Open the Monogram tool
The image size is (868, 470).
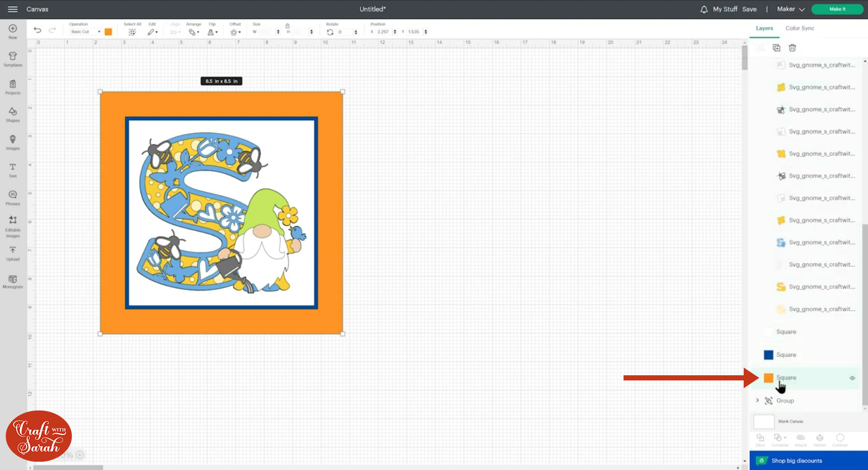coord(13,281)
